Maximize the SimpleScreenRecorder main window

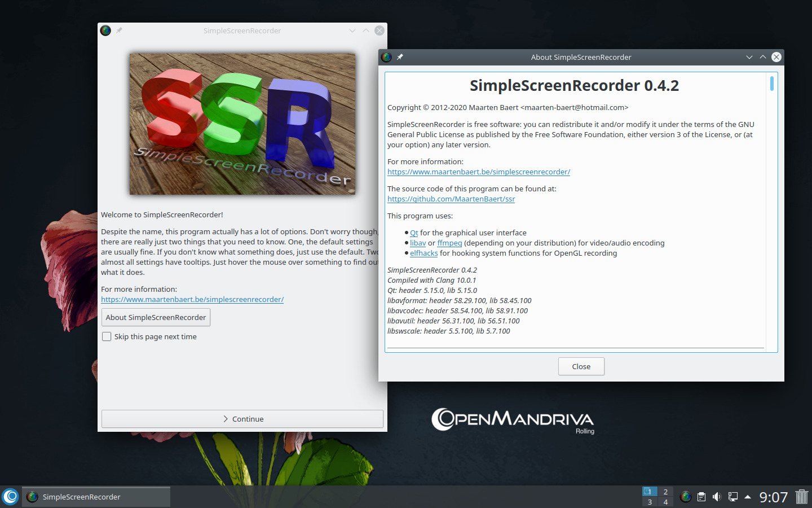[x=366, y=30]
